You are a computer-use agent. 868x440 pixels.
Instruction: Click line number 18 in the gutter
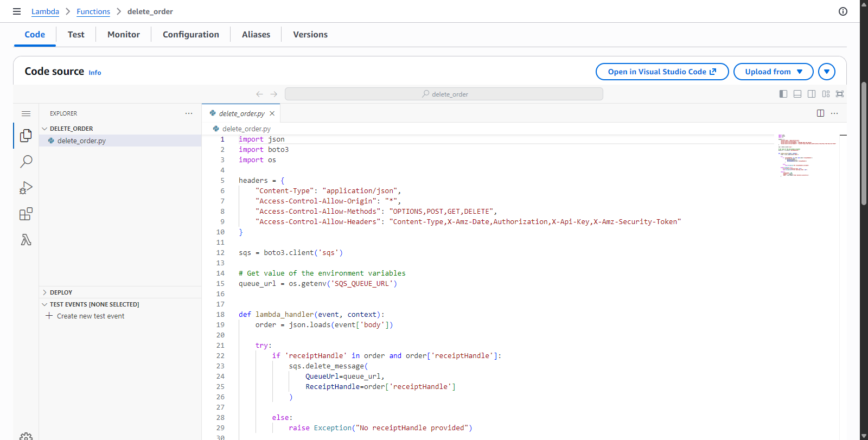(x=220, y=315)
